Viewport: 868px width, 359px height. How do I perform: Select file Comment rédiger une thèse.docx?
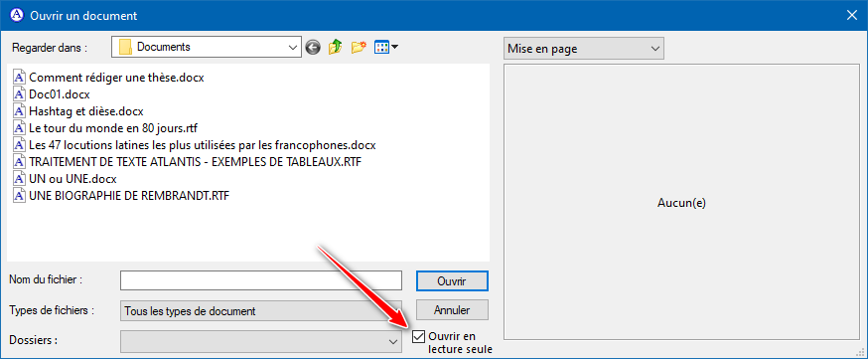pos(116,78)
